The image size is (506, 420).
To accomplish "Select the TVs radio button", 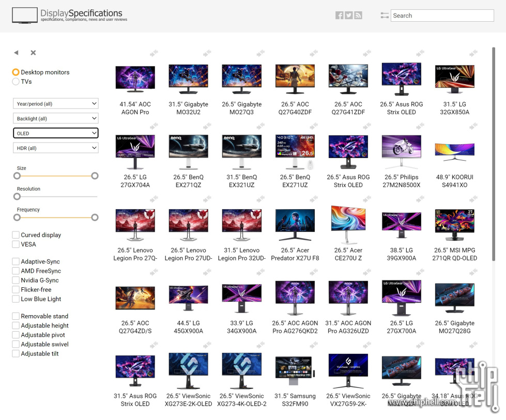I will 16,82.
